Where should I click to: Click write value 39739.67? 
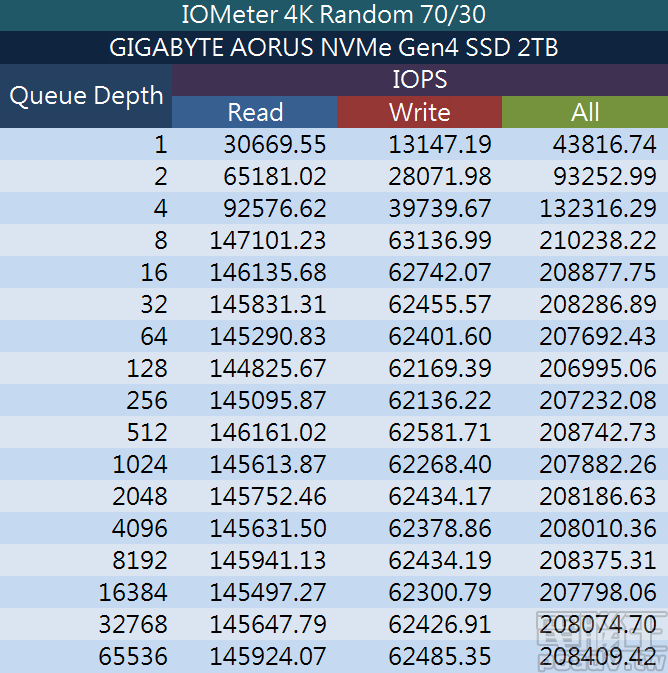(x=440, y=208)
